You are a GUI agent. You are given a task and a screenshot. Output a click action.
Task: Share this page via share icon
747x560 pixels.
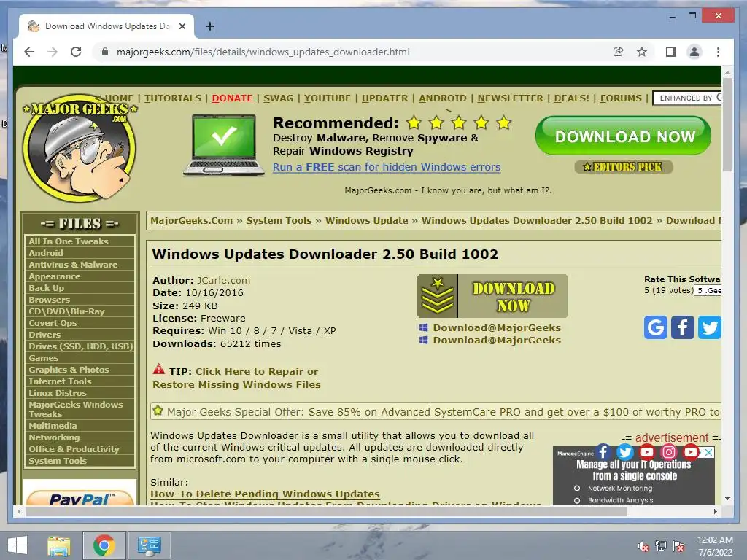click(x=619, y=52)
